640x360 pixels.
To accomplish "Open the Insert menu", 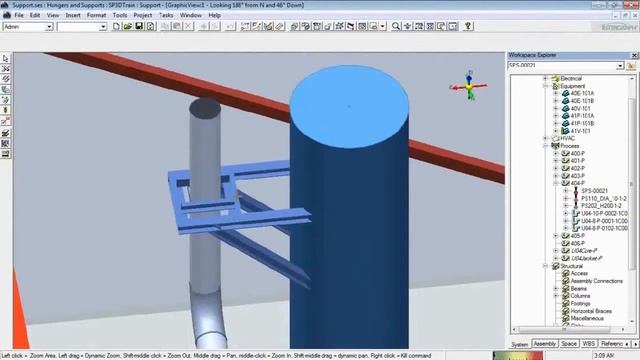I will tap(73, 16).
